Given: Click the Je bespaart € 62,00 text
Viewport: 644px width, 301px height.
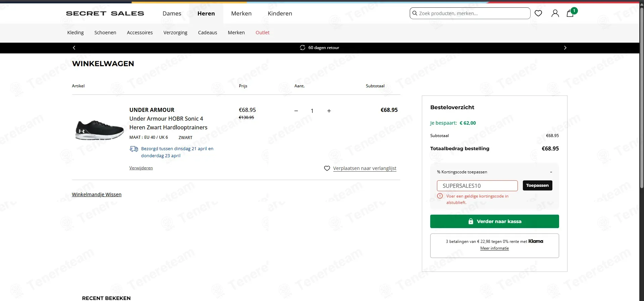Looking at the screenshot, I should pos(453,123).
